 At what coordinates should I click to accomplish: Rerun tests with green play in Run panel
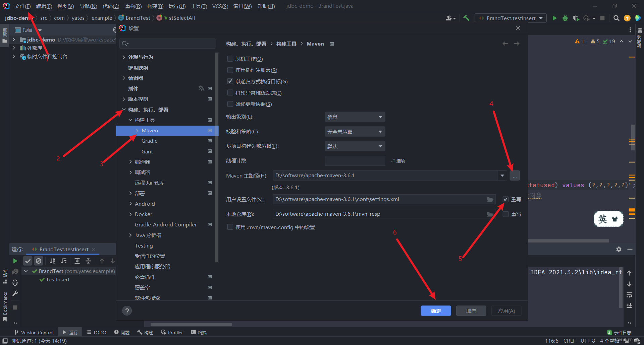(x=15, y=261)
